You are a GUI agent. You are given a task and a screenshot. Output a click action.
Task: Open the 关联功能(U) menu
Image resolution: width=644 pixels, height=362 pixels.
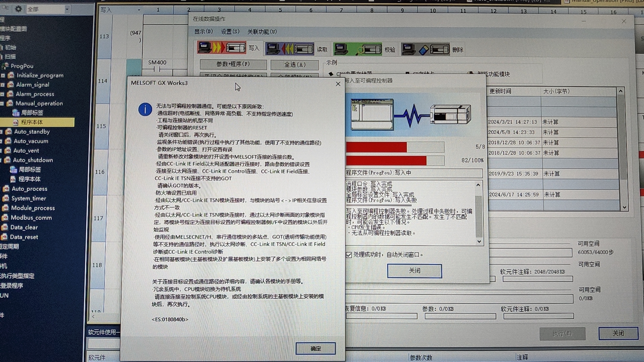[262, 32]
